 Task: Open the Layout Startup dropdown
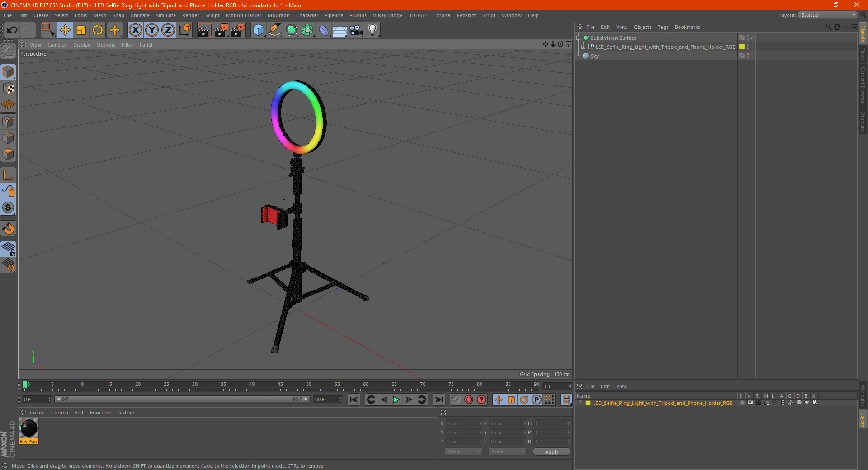point(828,15)
